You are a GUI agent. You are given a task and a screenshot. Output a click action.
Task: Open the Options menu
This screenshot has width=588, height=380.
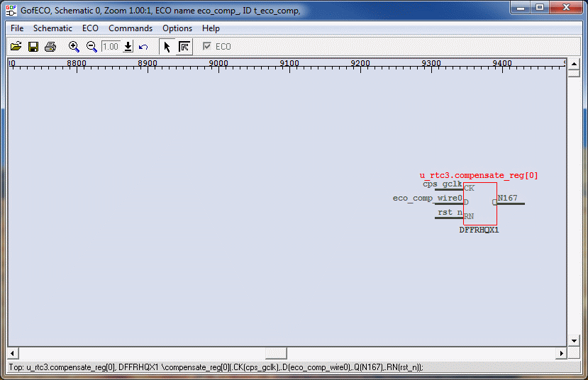177,28
